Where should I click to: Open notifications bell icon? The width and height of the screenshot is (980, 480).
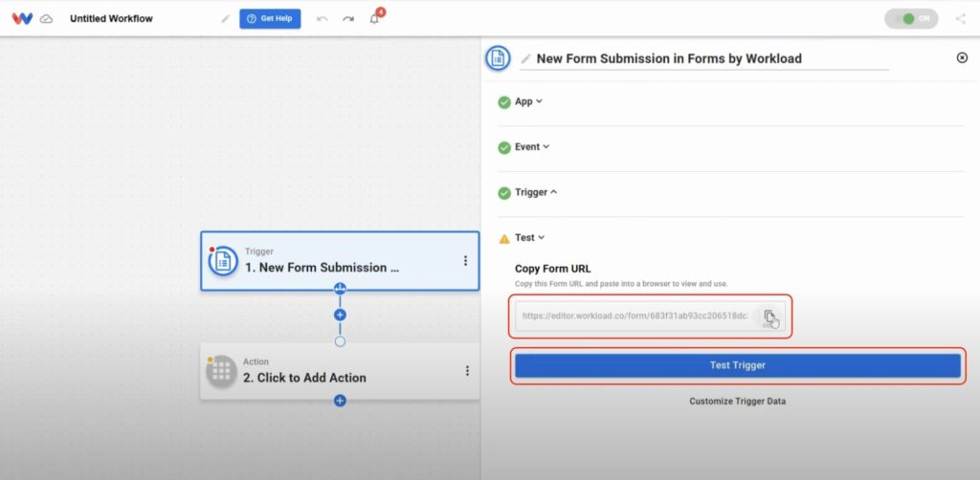(x=374, y=19)
